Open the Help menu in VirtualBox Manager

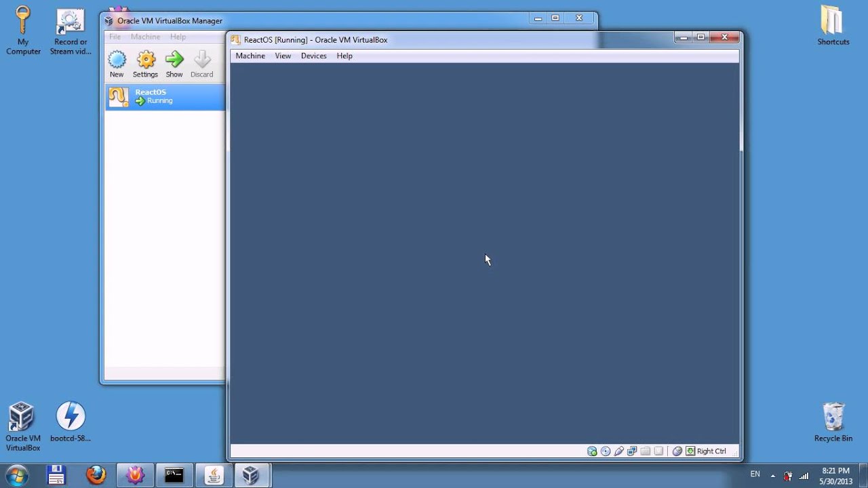coord(178,37)
